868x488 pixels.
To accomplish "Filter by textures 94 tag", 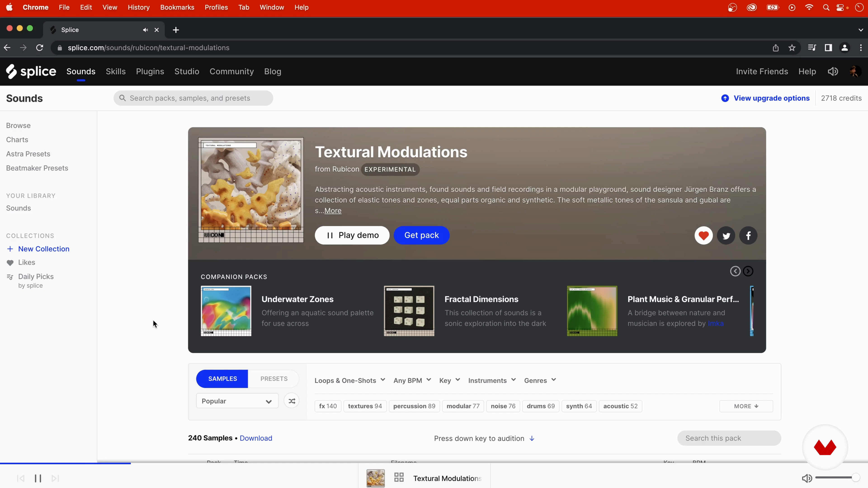I will click(365, 406).
